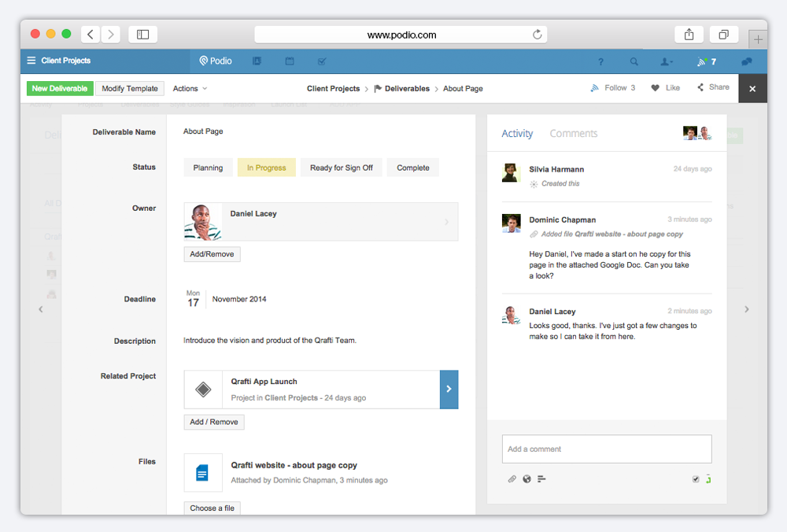Open the help question mark icon

click(x=600, y=61)
